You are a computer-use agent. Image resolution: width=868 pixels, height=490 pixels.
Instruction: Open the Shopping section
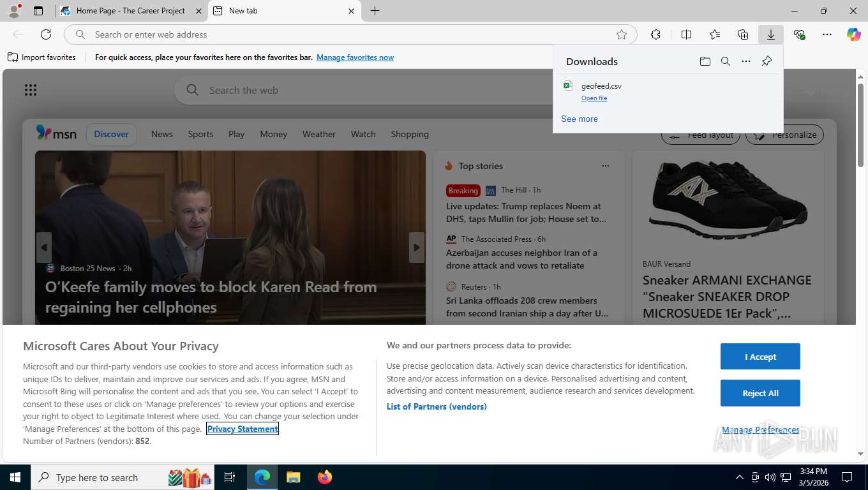[x=410, y=134]
